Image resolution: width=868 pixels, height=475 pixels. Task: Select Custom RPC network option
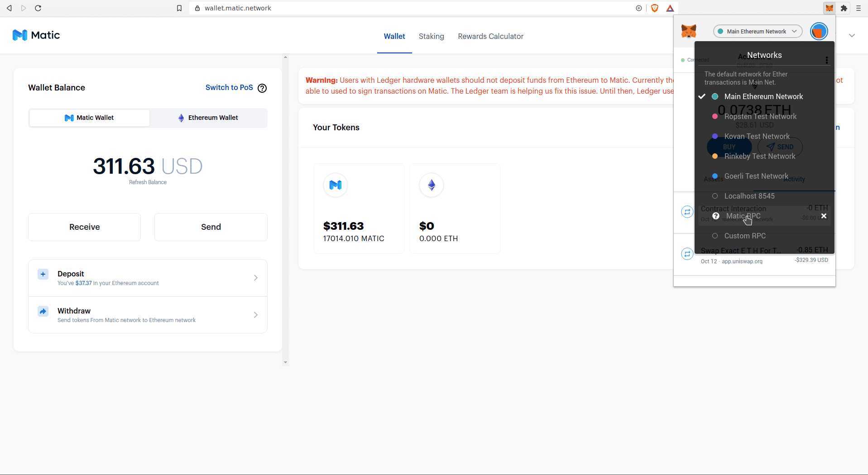(744, 236)
